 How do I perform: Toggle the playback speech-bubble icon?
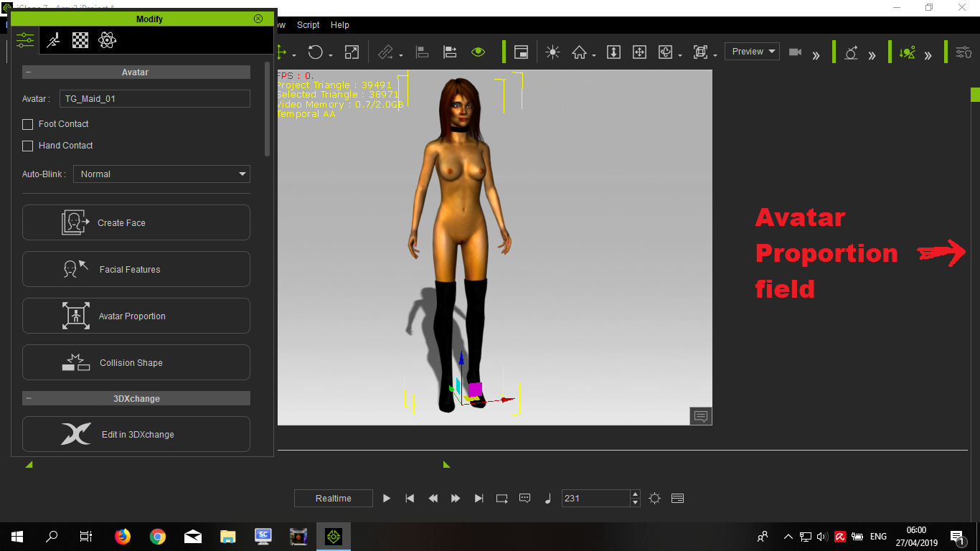(524, 498)
